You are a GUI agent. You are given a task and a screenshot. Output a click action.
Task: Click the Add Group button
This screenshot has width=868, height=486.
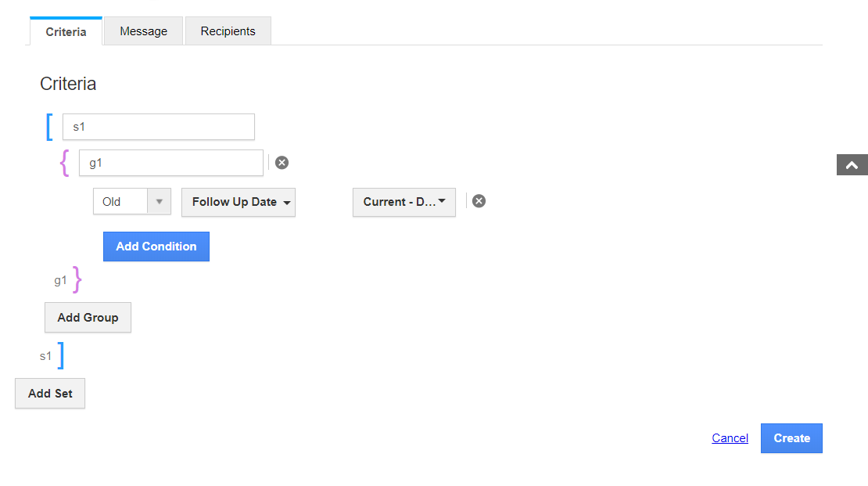[x=88, y=318]
